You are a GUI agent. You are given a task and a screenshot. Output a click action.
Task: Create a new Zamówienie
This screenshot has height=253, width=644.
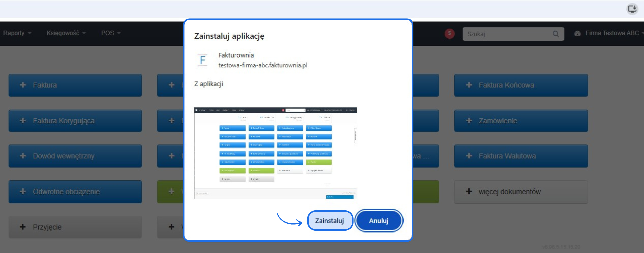pos(521,121)
